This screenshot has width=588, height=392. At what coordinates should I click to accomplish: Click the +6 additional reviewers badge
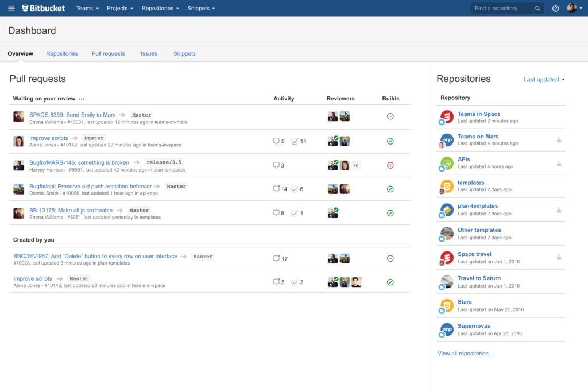[x=356, y=165]
